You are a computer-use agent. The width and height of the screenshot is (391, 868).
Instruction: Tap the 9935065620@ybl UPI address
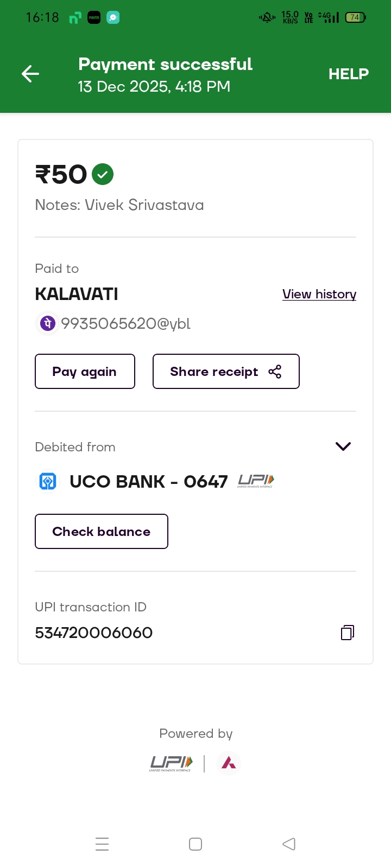pos(125,324)
